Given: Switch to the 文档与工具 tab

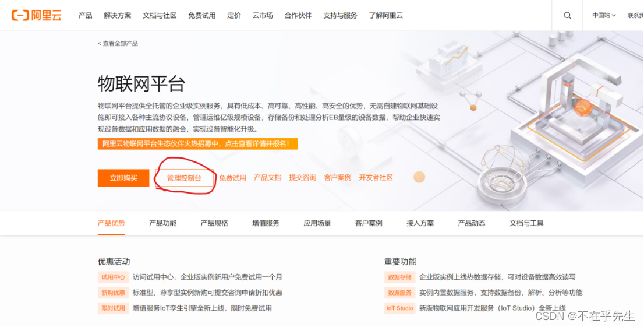Looking at the screenshot, I should (x=526, y=223).
